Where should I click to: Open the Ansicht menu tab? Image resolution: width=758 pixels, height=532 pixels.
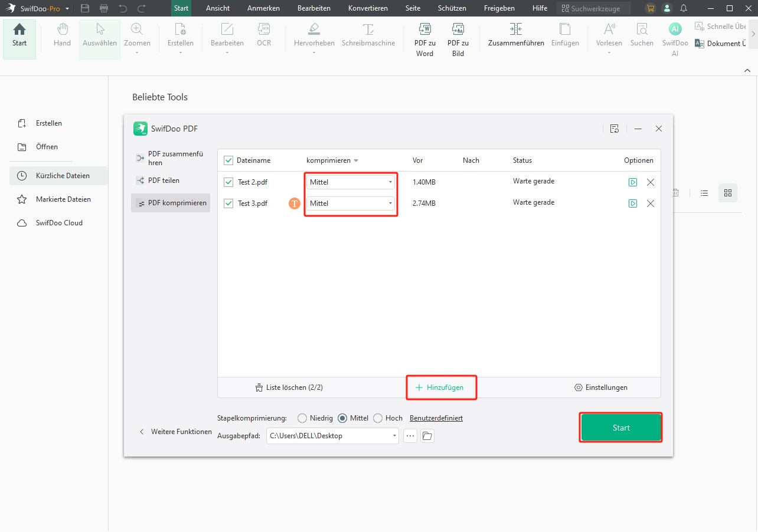click(218, 8)
